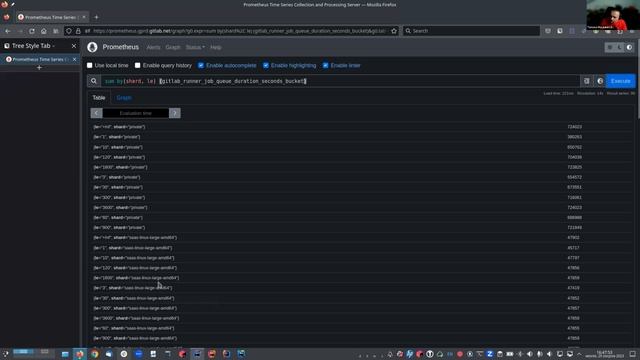
Task: Close the Prometheus tab in tab strip
Action: 84,17
